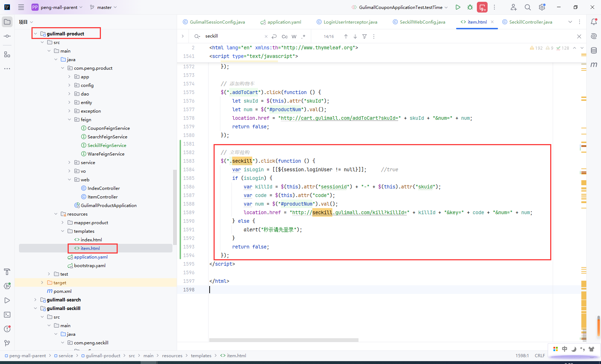Show hidden editor tabs dropdown
601x364 pixels.
coord(570,22)
